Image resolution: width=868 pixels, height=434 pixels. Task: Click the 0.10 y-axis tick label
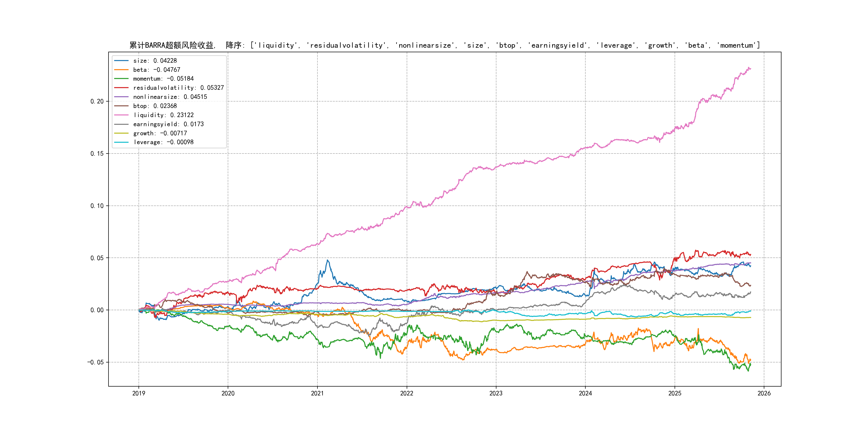click(97, 206)
